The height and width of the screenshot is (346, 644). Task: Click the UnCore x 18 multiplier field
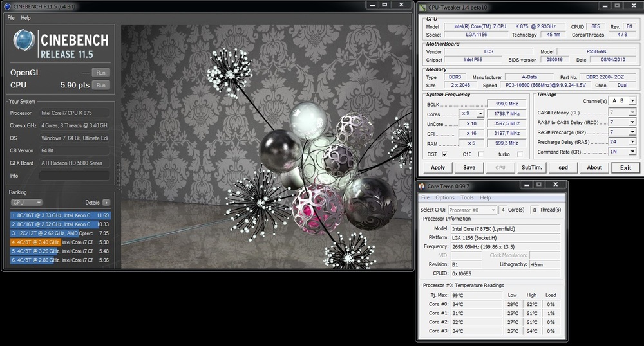[471, 123]
